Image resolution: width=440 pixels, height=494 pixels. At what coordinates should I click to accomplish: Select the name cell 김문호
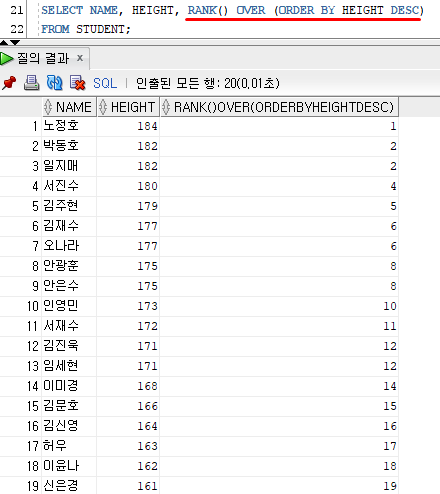coord(69,406)
